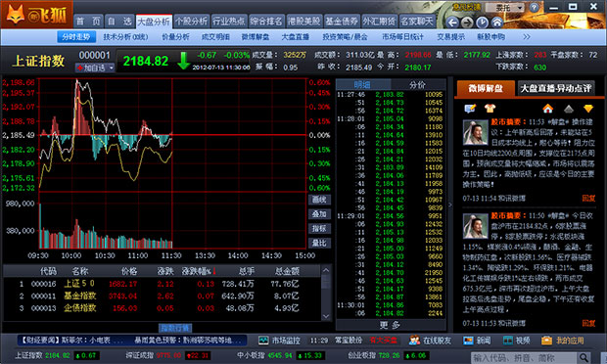Click the 叠加 chart button
The height and width of the screenshot is (364, 607).
pyautogui.click(x=319, y=214)
